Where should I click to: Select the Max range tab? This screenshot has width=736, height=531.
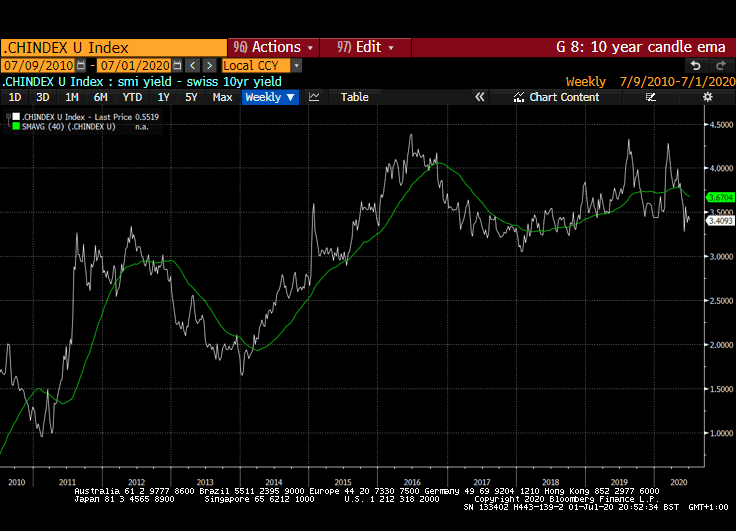222,97
